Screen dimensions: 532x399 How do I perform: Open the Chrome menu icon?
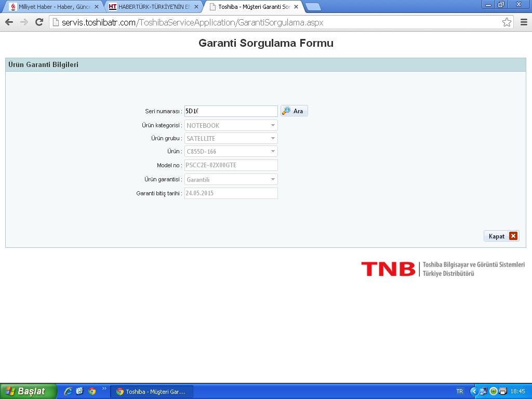(x=524, y=22)
